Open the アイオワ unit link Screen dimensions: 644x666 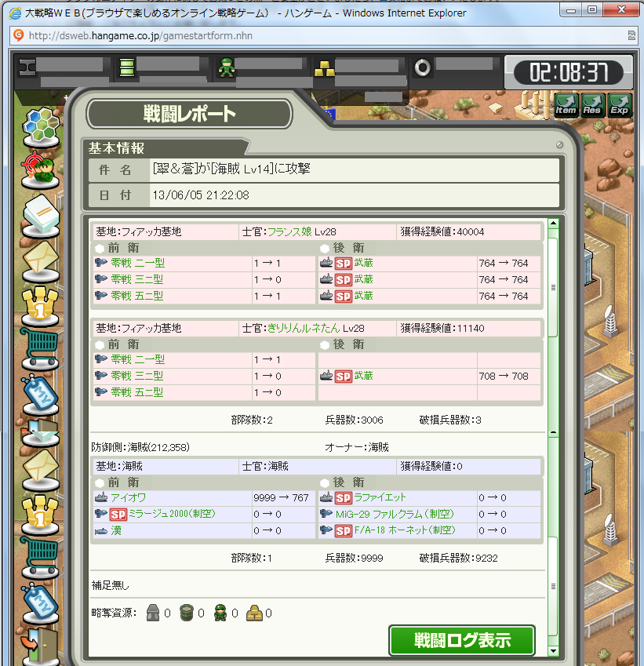(x=129, y=498)
